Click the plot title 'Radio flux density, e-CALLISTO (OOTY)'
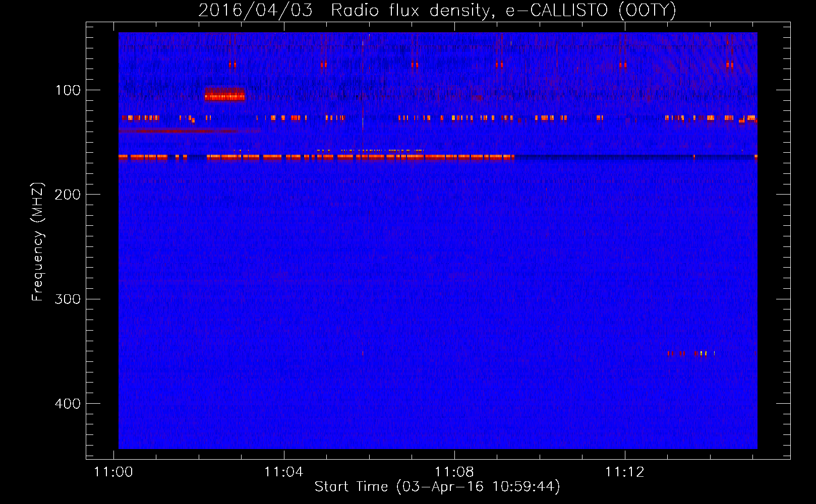 point(503,10)
